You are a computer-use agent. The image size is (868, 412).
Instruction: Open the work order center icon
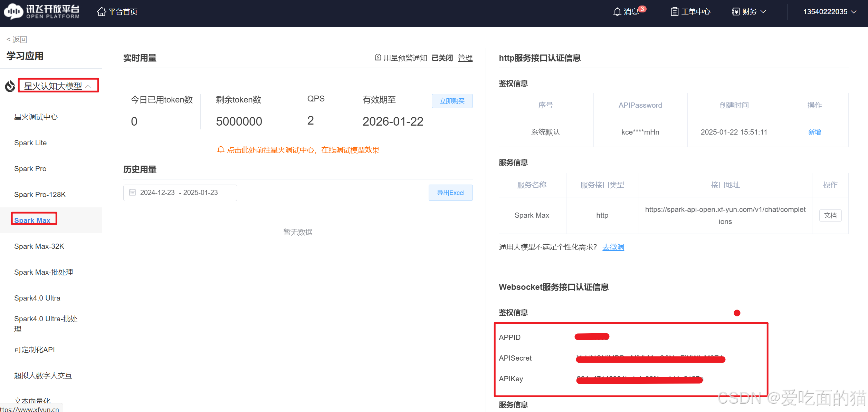(x=674, y=12)
